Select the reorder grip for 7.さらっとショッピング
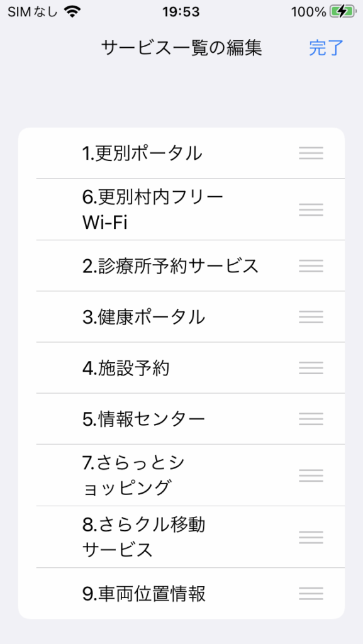The width and height of the screenshot is (363, 644). point(311,475)
